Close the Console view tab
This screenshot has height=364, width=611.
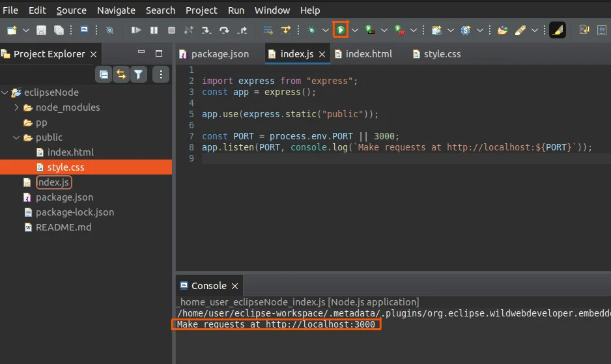click(x=235, y=286)
